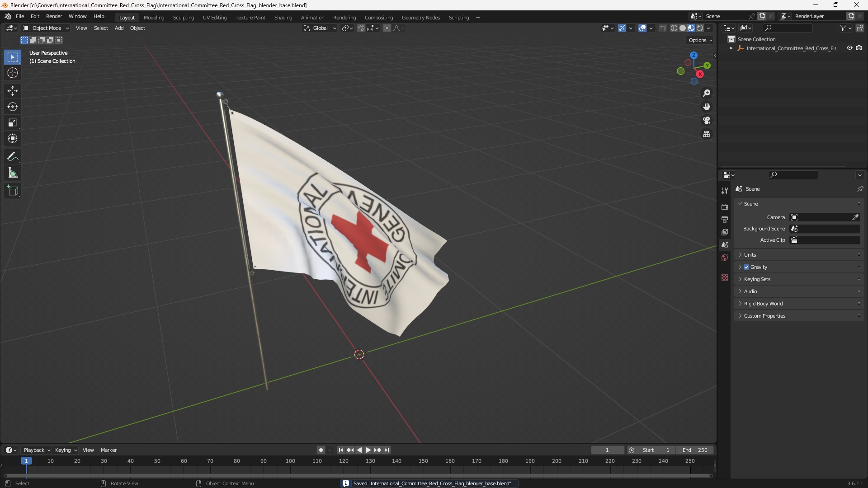Open the Tool properties tab
This screenshot has width=868, height=488.
point(725,191)
